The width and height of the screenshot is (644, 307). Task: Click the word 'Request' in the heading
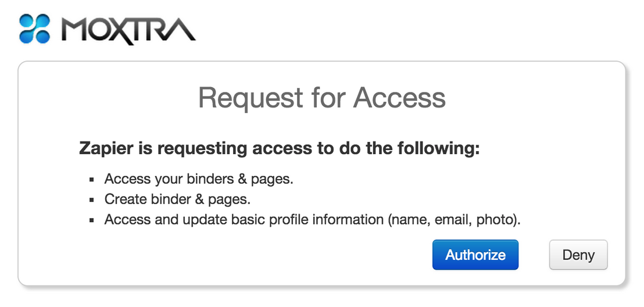251,98
